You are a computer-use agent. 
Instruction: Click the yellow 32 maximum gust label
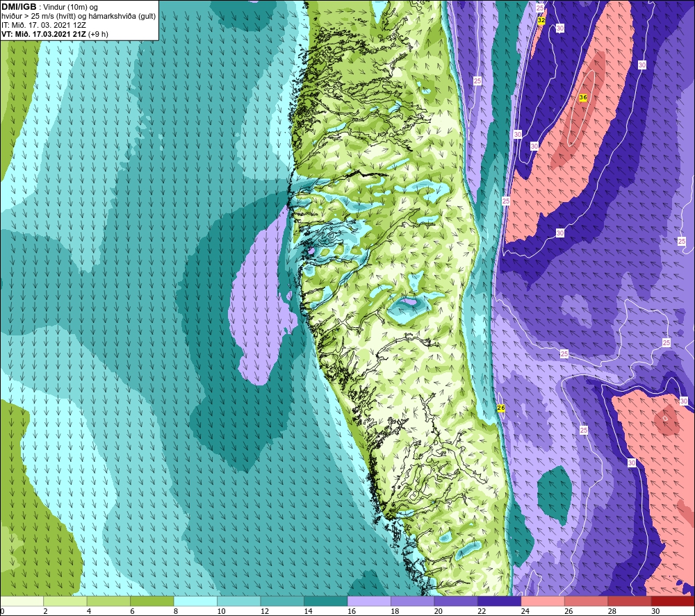tap(541, 20)
